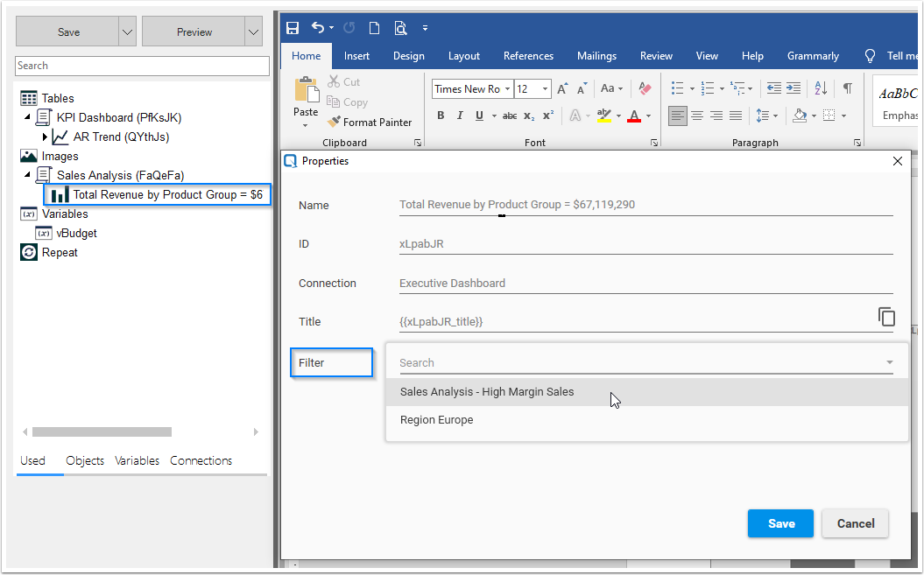Image resolution: width=924 pixels, height=575 pixels.
Task: Open the Objects tab in left panel
Action: click(84, 460)
